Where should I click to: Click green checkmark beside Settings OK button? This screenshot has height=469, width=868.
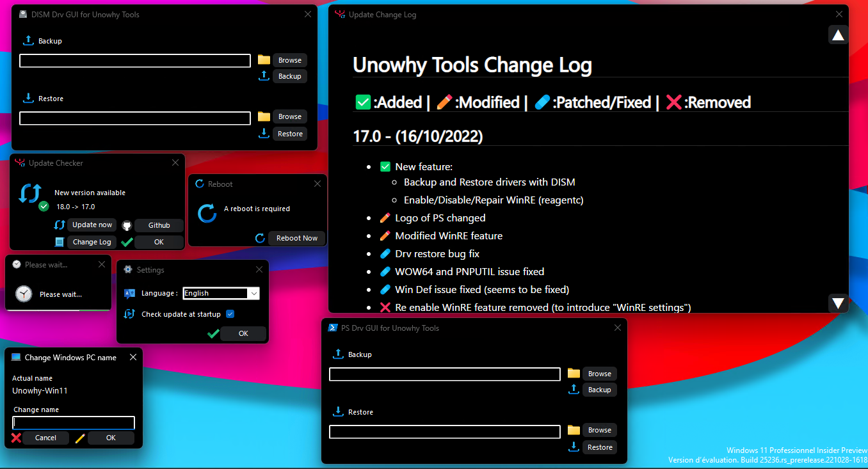pos(213,333)
